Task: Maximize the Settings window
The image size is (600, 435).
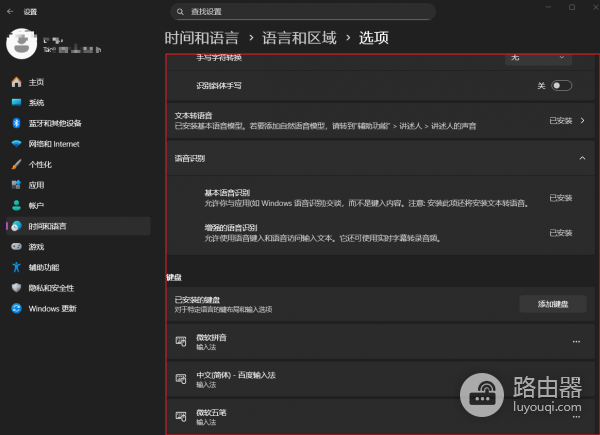Action: click(x=572, y=7)
